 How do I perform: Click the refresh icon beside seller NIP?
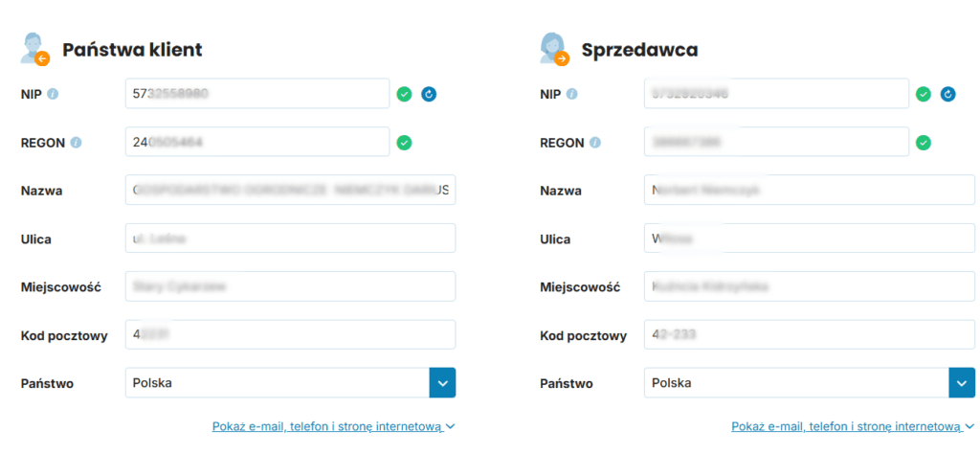point(948,94)
